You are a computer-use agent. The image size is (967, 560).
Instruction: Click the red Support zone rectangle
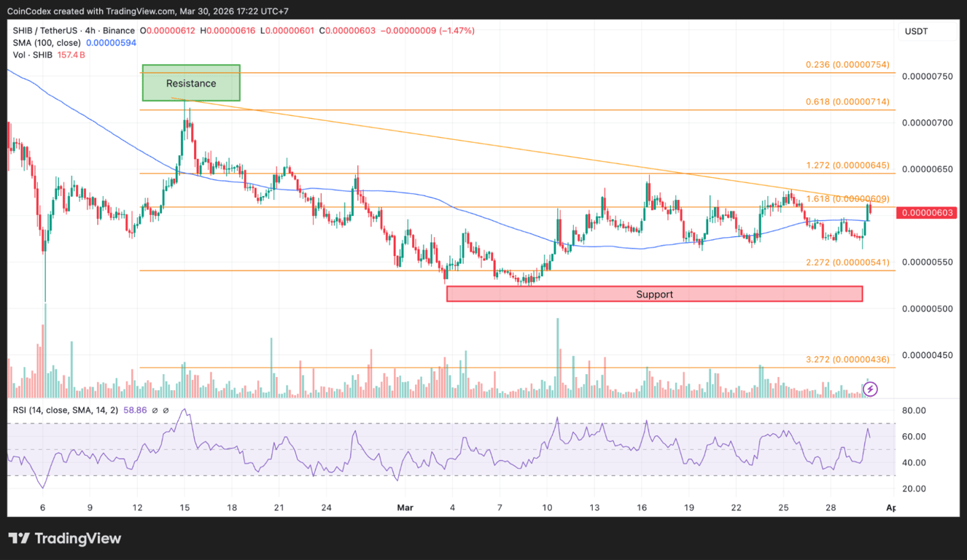click(x=654, y=294)
